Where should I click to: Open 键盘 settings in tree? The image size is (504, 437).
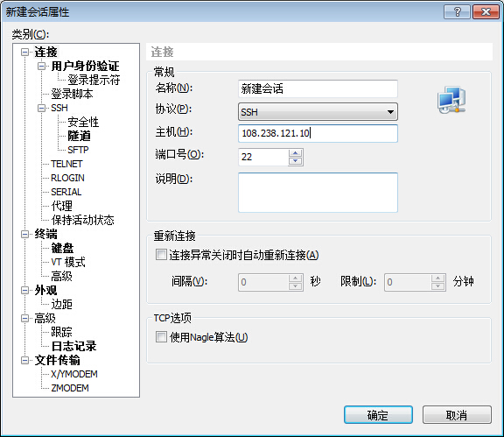click(62, 248)
